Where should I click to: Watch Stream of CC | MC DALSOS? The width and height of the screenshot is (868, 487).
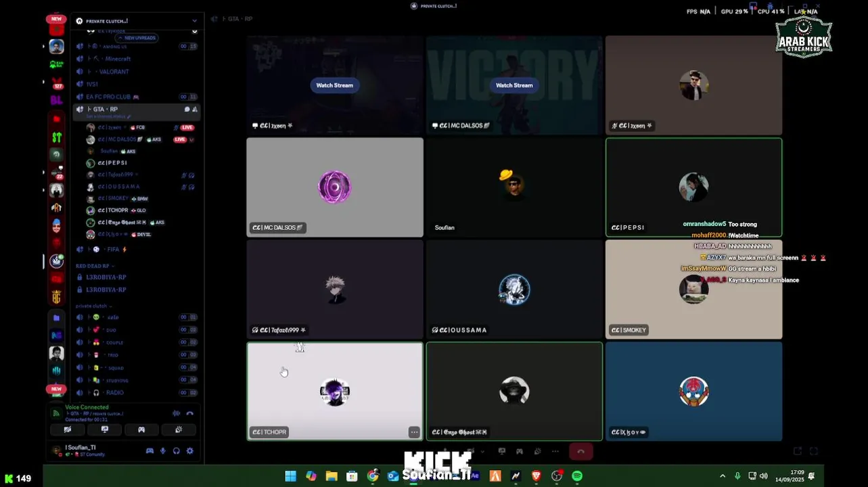click(514, 85)
